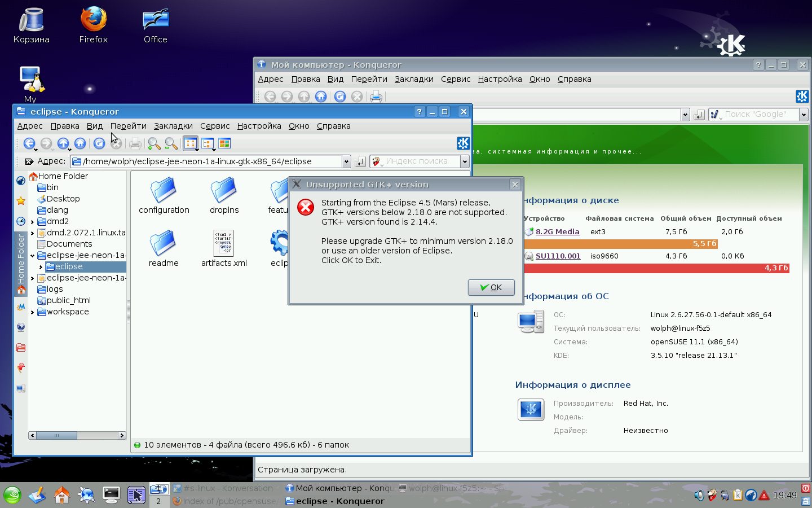Image resolution: width=812 pixels, height=508 pixels.
Task: Expand the dmd2 folder in the tree
Action: (32, 222)
